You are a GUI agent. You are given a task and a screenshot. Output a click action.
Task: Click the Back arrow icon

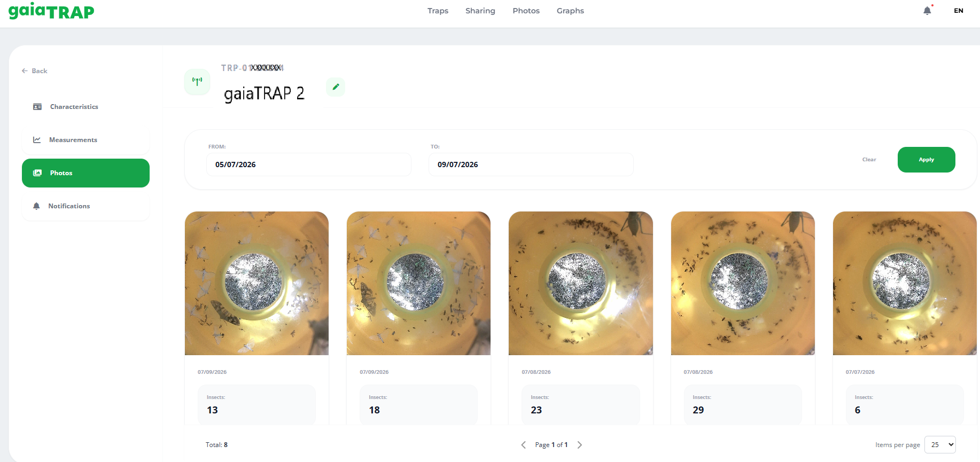25,71
